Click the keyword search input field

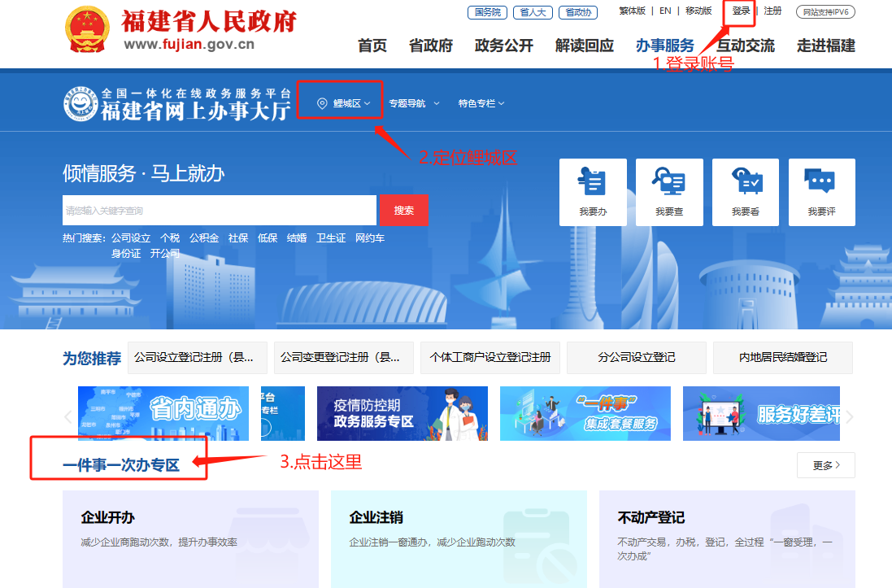pos(220,211)
